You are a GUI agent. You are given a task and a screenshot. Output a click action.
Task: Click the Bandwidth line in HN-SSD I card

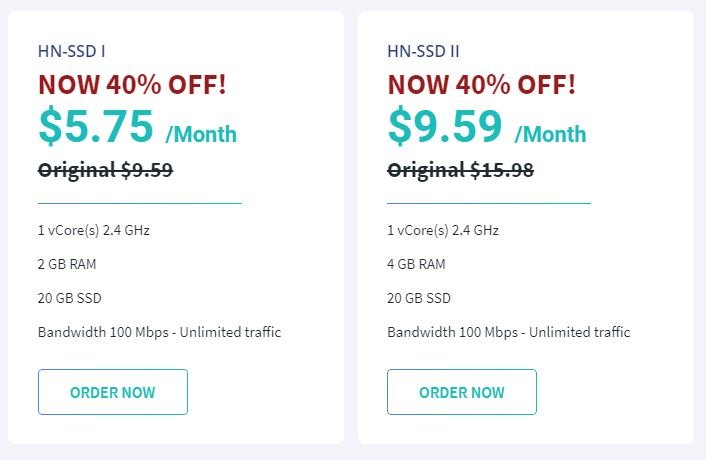tap(159, 332)
